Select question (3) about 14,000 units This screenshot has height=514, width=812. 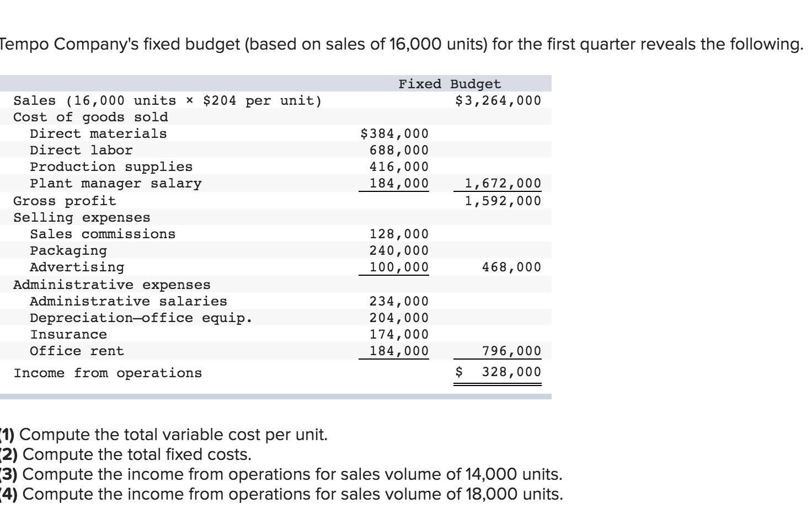[281, 474]
